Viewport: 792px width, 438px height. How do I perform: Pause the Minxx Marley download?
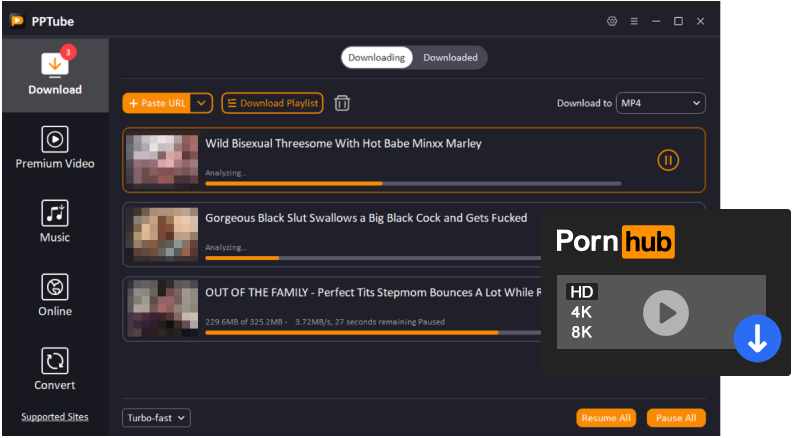[668, 160]
